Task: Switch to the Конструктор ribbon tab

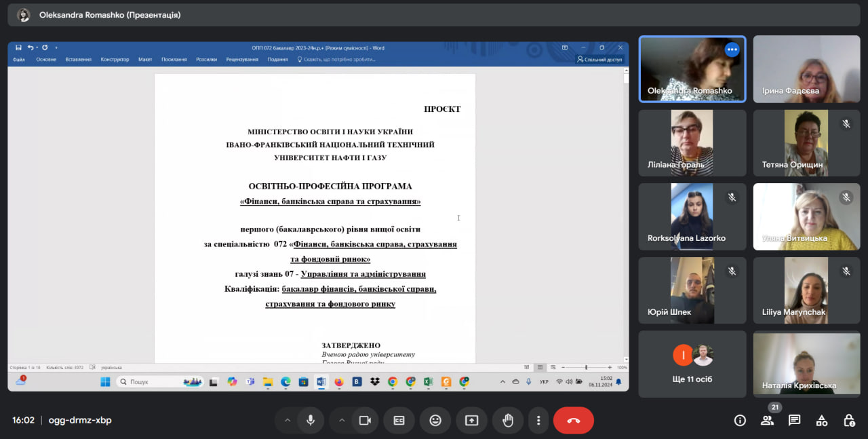Action: [x=115, y=59]
